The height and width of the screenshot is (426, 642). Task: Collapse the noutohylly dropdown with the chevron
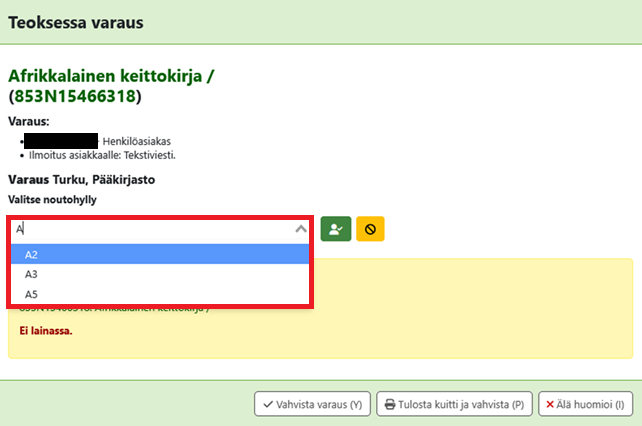(x=301, y=229)
